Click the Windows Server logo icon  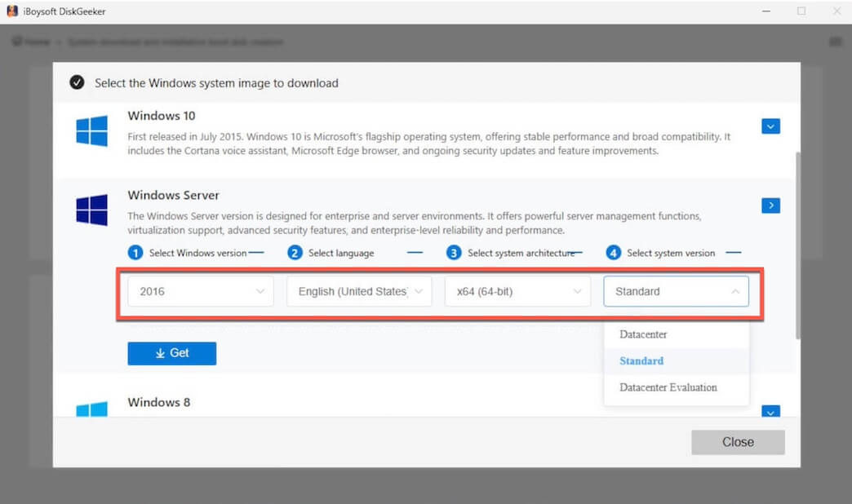pyautogui.click(x=91, y=210)
